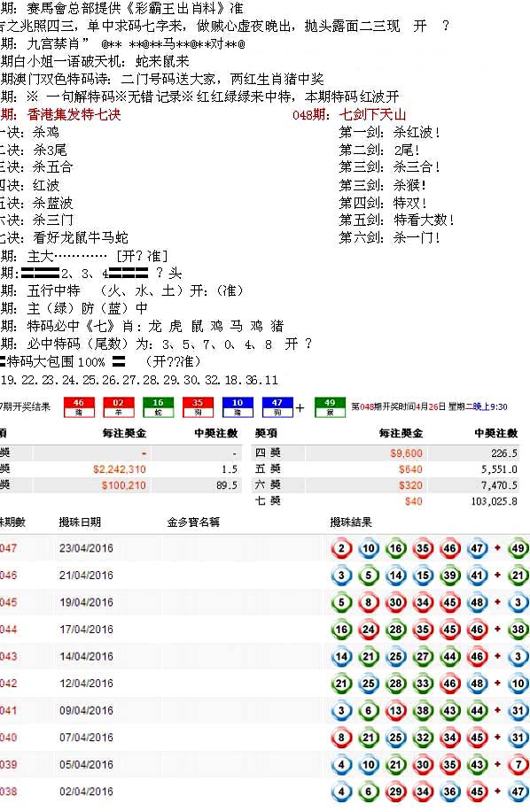Click the 攪珠結果 column header
Screen dimensions: 530x812
(x=351, y=522)
